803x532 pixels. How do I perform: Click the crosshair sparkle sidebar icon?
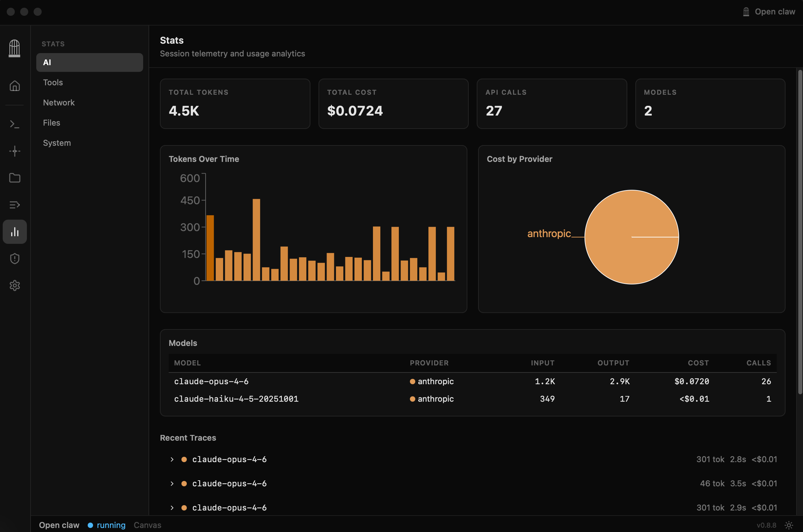click(14, 151)
